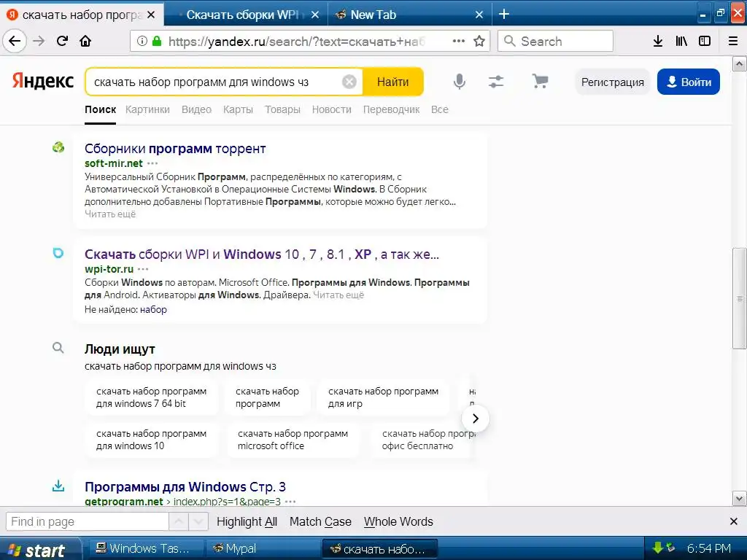Jump to next find match arrow
The image size is (747, 560).
point(198,521)
